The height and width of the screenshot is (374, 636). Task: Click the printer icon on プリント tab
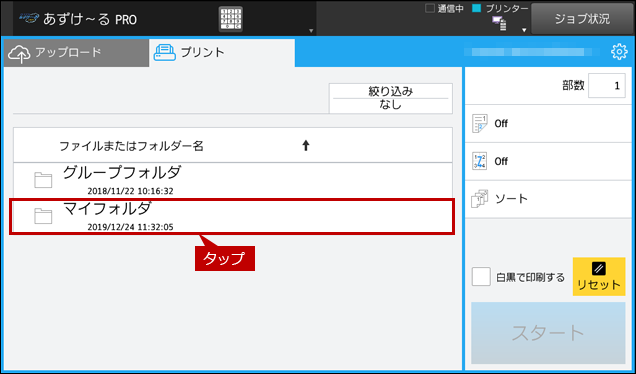[x=164, y=53]
